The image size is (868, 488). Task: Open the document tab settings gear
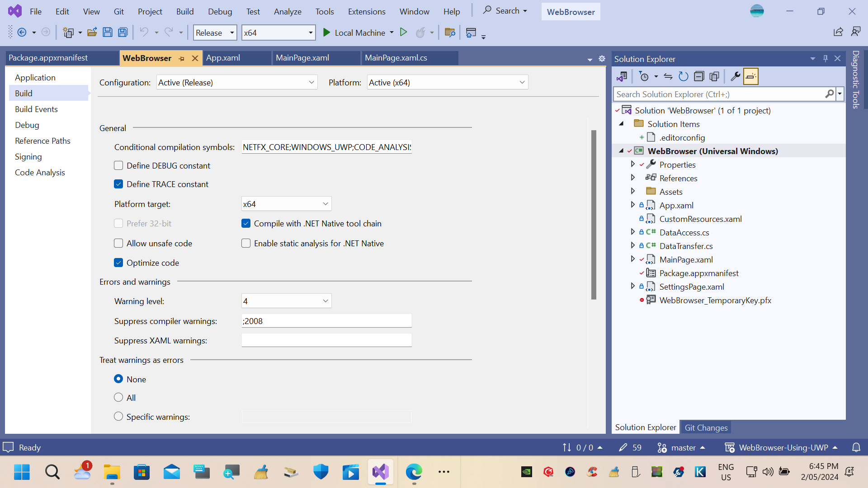tap(602, 59)
